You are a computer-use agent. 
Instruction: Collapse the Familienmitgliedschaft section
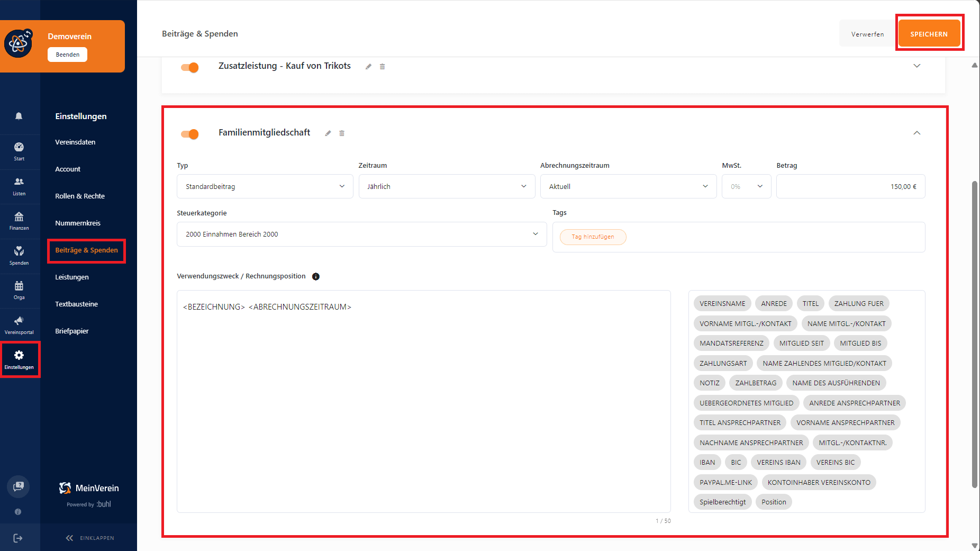click(x=917, y=133)
